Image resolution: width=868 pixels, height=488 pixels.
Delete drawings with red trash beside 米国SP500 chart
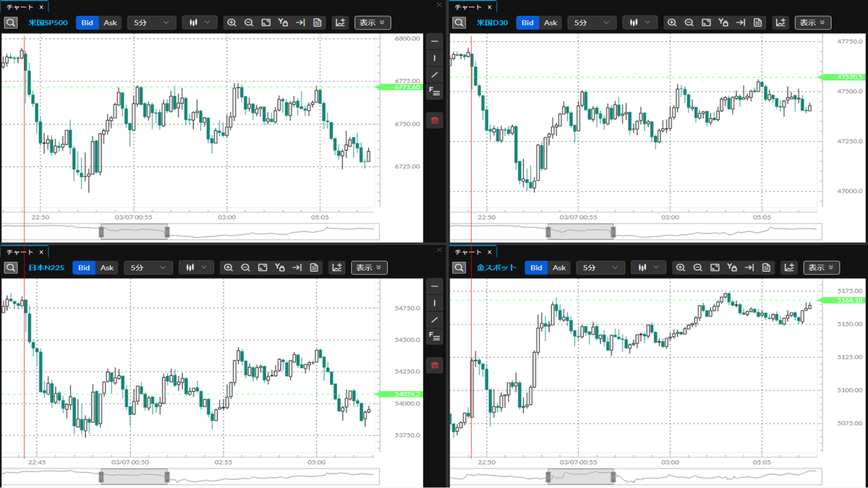[435, 120]
